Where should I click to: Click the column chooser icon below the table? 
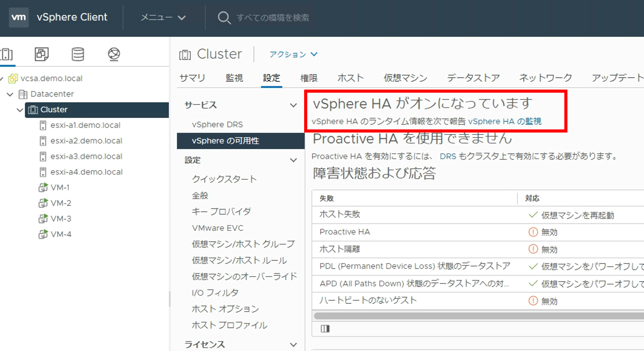[325, 329]
